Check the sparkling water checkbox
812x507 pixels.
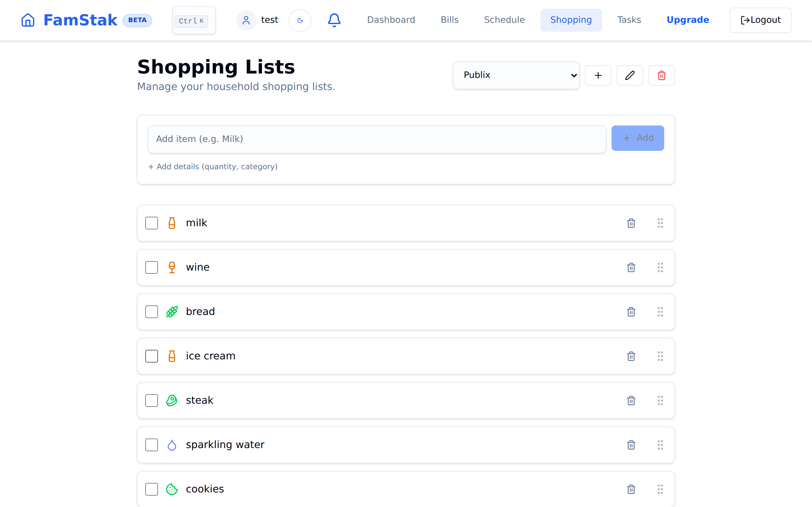pyautogui.click(x=151, y=445)
